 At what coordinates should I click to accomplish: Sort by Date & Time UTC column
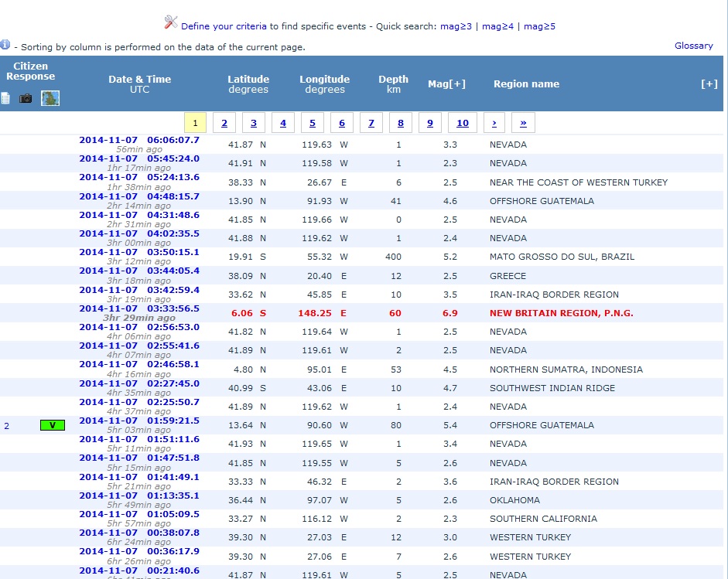140,84
